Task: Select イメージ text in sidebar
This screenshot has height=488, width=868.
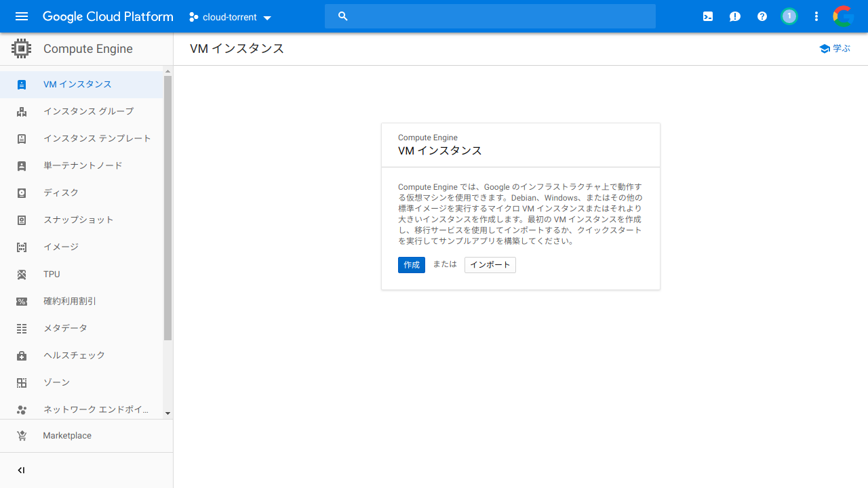Action: [61, 247]
